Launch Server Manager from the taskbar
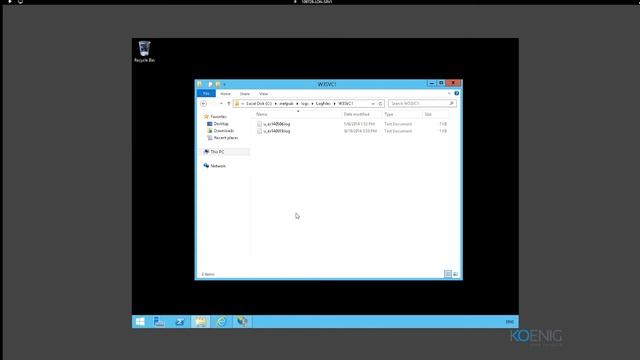 pyautogui.click(x=159, y=322)
